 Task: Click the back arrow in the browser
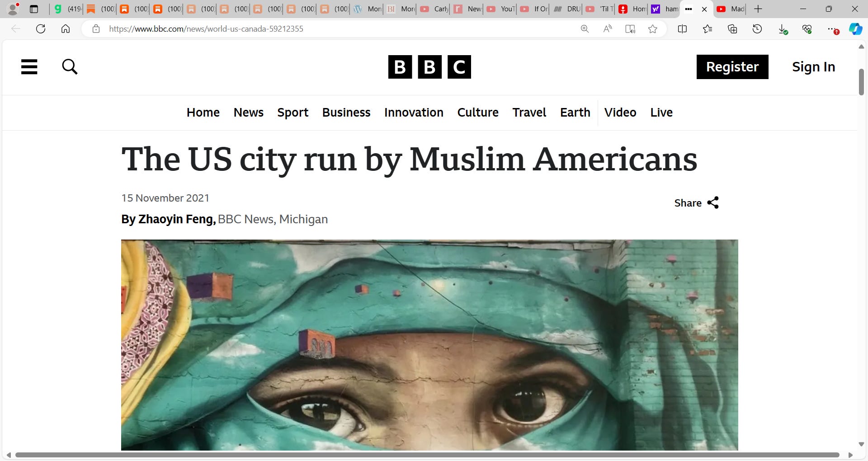point(16,29)
